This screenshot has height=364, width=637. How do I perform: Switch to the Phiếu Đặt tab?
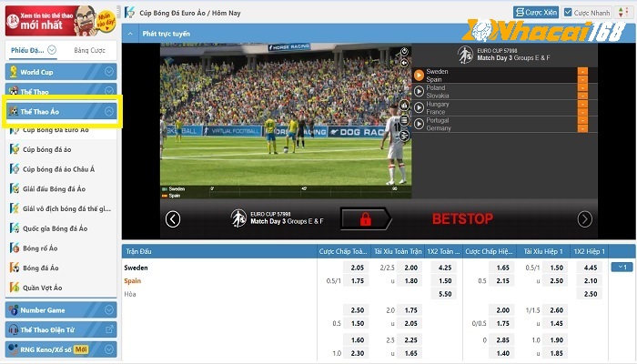point(27,50)
